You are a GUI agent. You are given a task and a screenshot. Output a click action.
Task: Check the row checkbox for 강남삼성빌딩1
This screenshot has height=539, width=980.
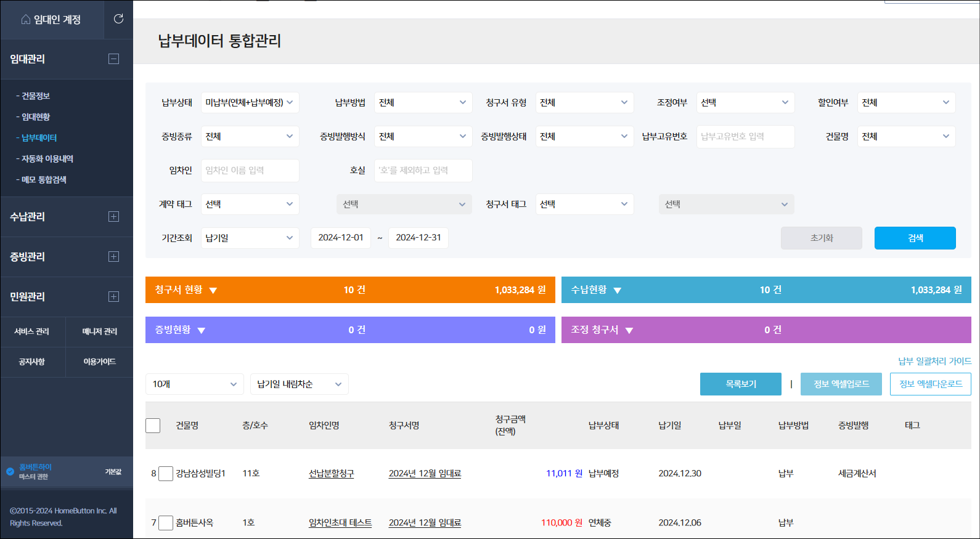click(x=166, y=474)
